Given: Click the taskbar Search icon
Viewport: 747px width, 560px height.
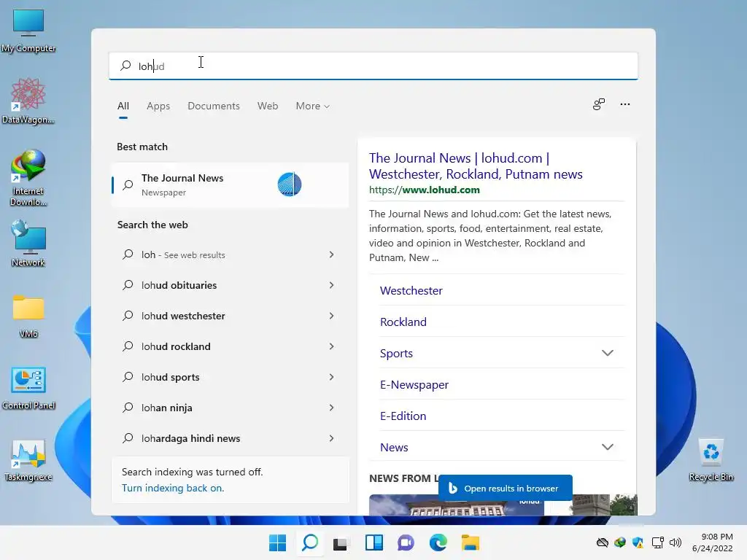Looking at the screenshot, I should click(x=309, y=542).
